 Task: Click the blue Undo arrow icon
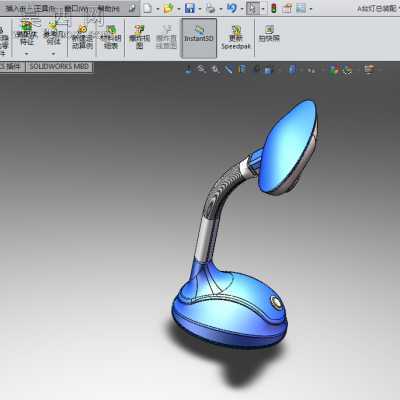pyautogui.click(x=232, y=8)
